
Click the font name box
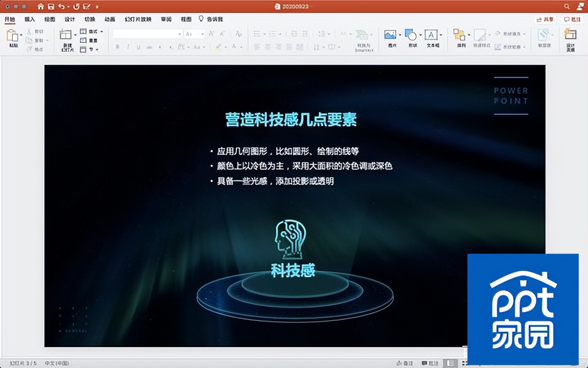[x=147, y=34]
